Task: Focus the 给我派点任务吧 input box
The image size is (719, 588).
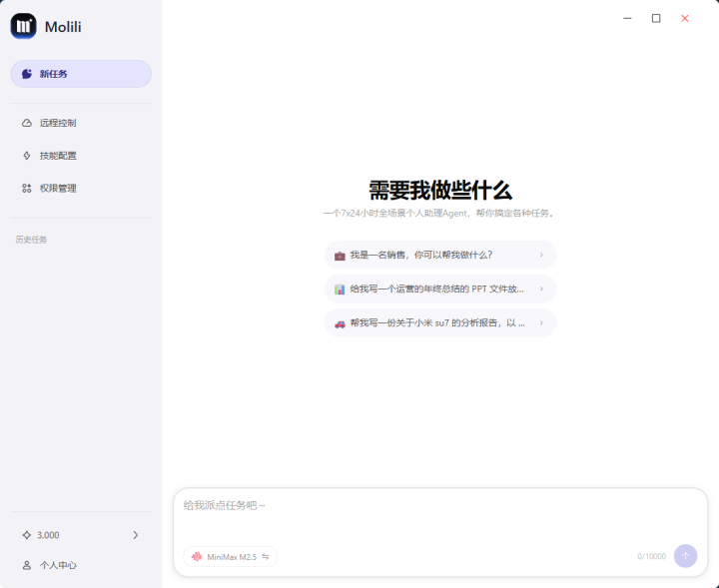Action: (439, 514)
